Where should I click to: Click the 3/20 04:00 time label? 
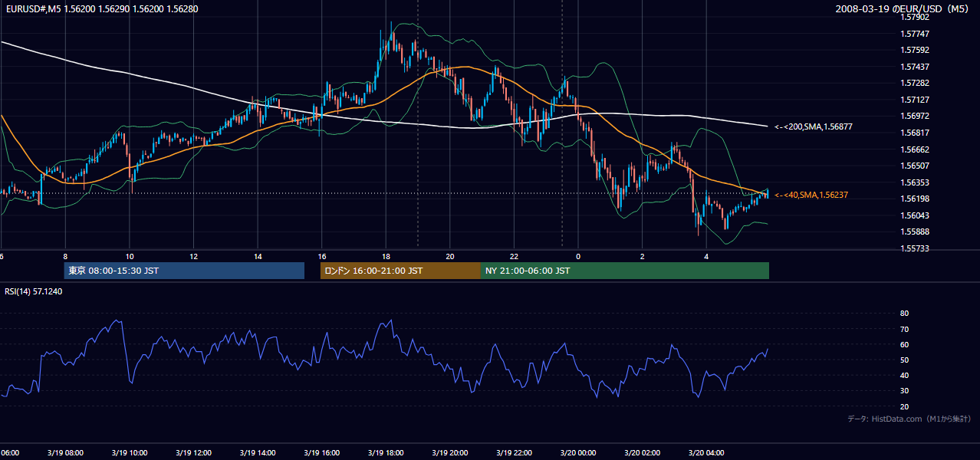coord(706,452)
